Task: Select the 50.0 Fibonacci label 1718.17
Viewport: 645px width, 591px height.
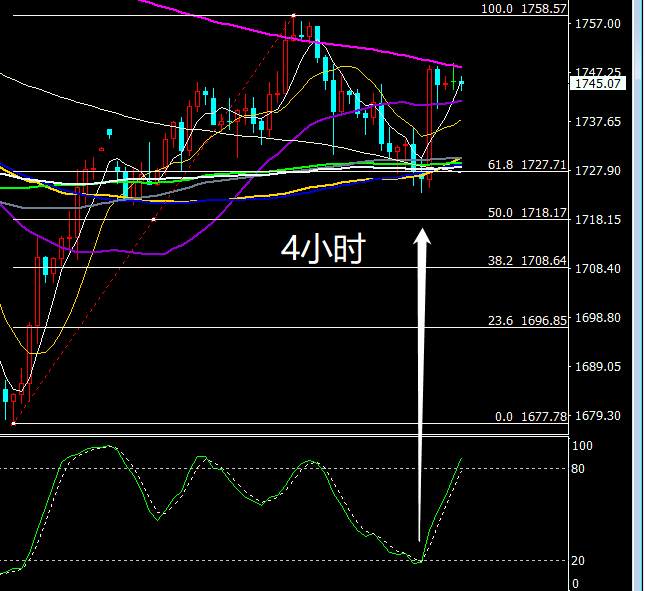Action: point(527,213)
